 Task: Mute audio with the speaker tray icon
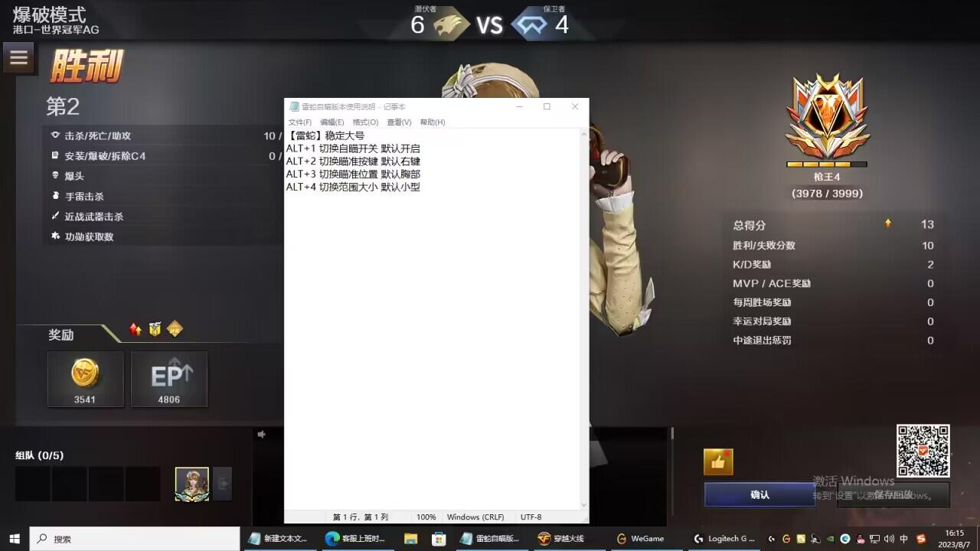(x=889, y=538)
